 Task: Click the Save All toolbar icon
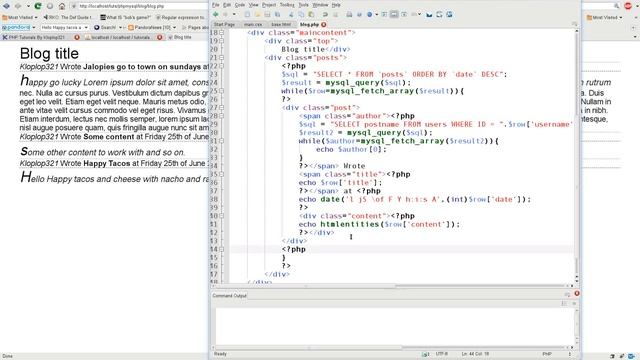pos(278,14)
